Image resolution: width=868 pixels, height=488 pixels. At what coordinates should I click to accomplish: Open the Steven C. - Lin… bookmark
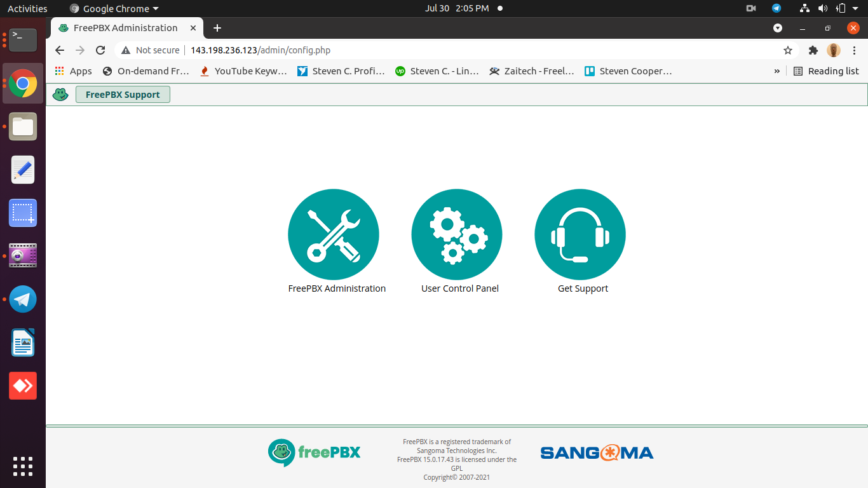pyautogui.click(x=437, y=71)
